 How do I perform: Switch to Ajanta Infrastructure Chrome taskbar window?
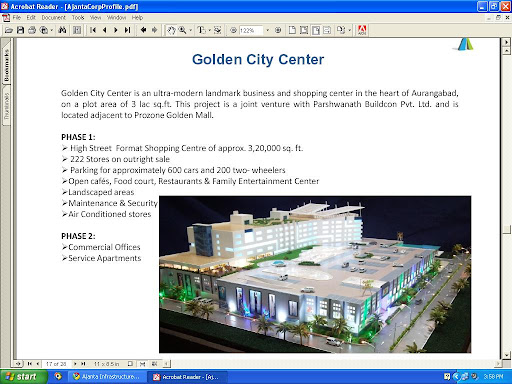coord(108,377)
